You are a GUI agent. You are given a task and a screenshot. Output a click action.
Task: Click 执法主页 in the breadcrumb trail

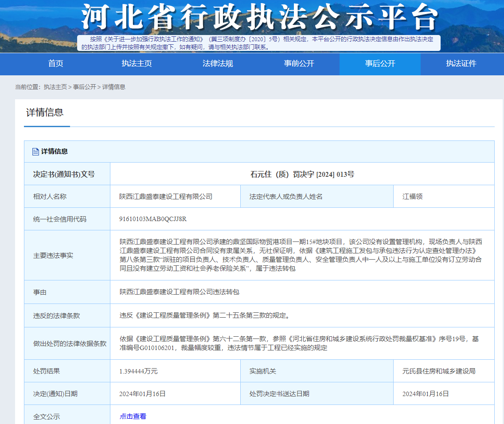[55, 87]
